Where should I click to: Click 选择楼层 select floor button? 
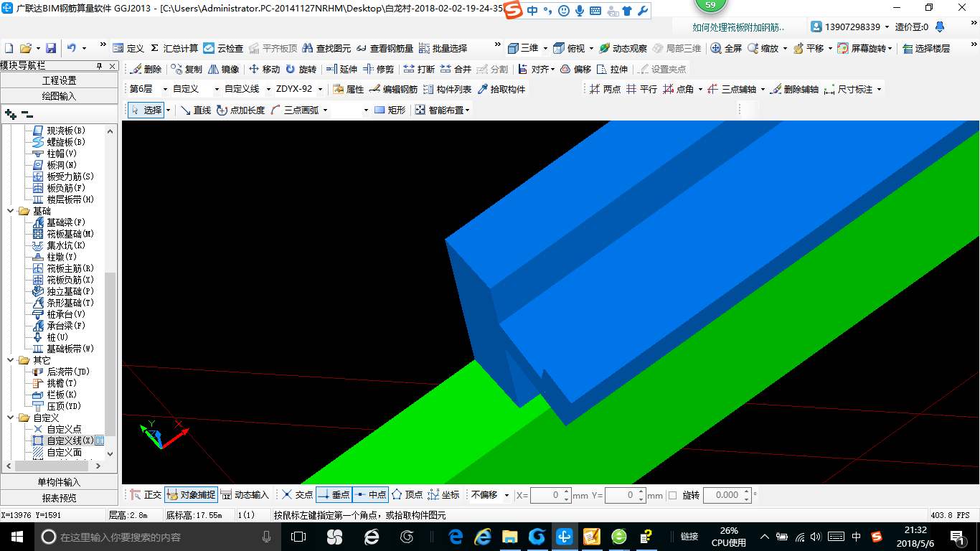(925, 48)
